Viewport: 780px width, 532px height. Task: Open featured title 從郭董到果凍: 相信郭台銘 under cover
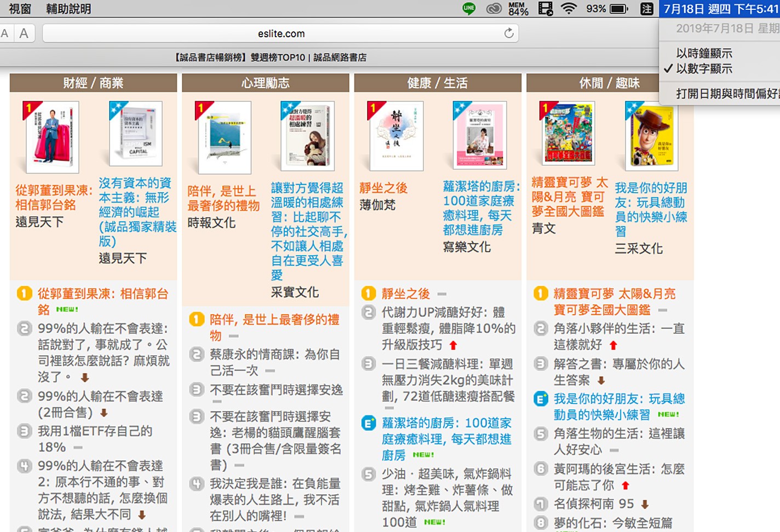point(54,198)
